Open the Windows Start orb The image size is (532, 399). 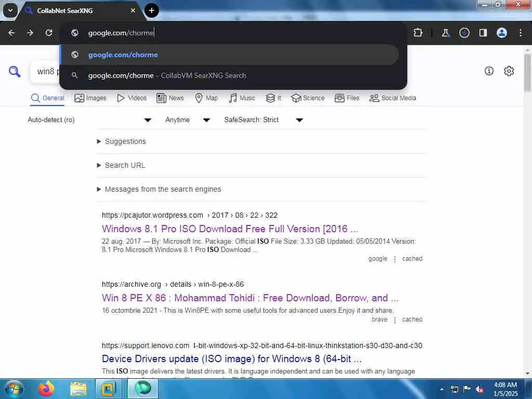pyautogui.click(x=13, y=389)
